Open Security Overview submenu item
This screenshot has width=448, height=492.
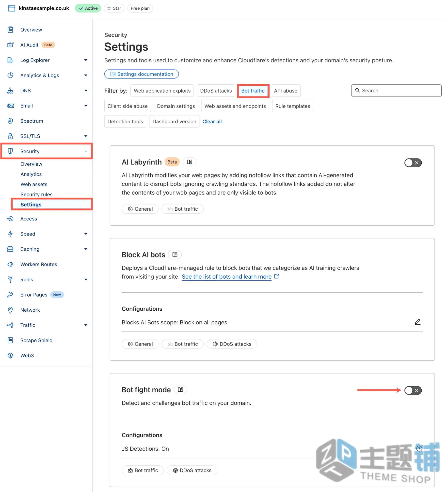[31, 164]
